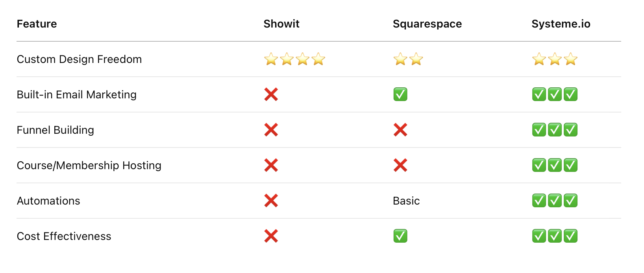Click the Course/Membership Hosting row label
The image size is (644, 273).
[x=89, y=166]
